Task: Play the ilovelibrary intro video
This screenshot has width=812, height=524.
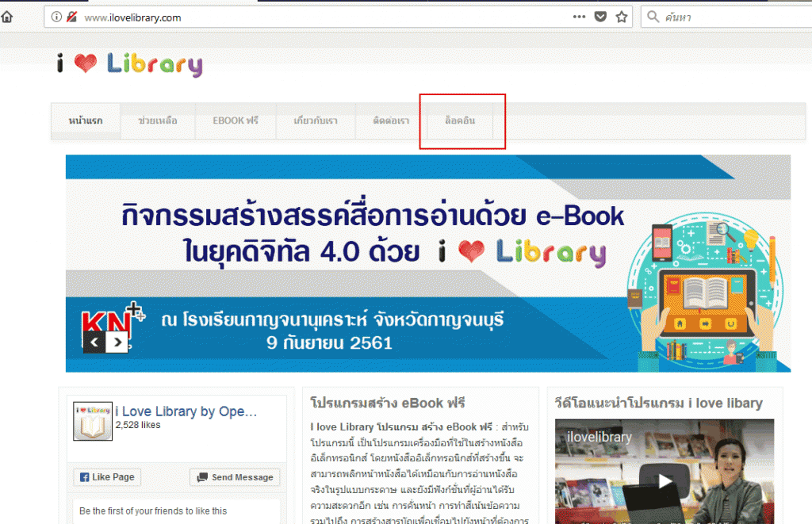Action: 665,481
